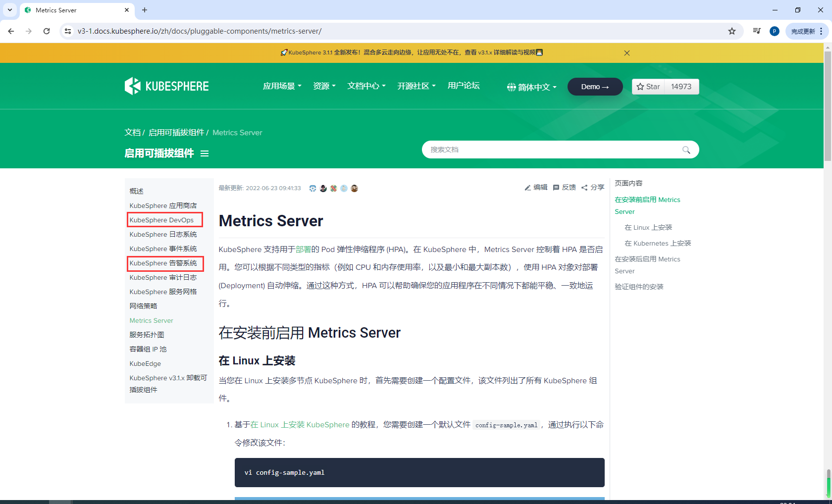This screenshot has height=504, width=832.
Task: Jump to 在 Linux 上安装 in page contents
Action: [x=648, y=227]
